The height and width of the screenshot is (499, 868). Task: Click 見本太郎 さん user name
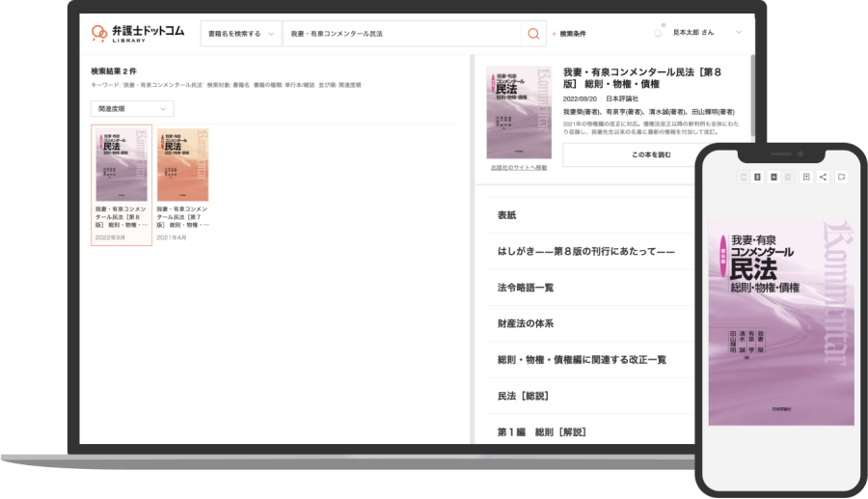pos(693,33)
